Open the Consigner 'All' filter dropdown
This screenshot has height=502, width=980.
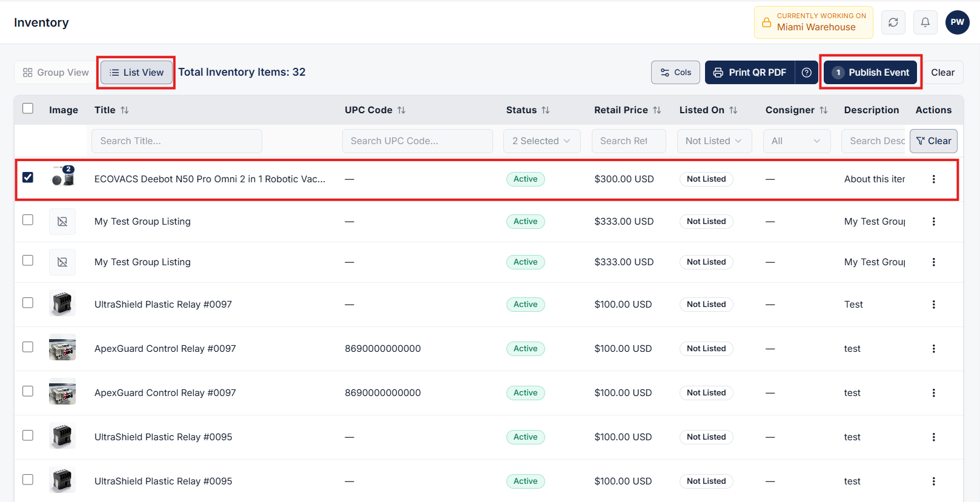[x=796, y=141]
